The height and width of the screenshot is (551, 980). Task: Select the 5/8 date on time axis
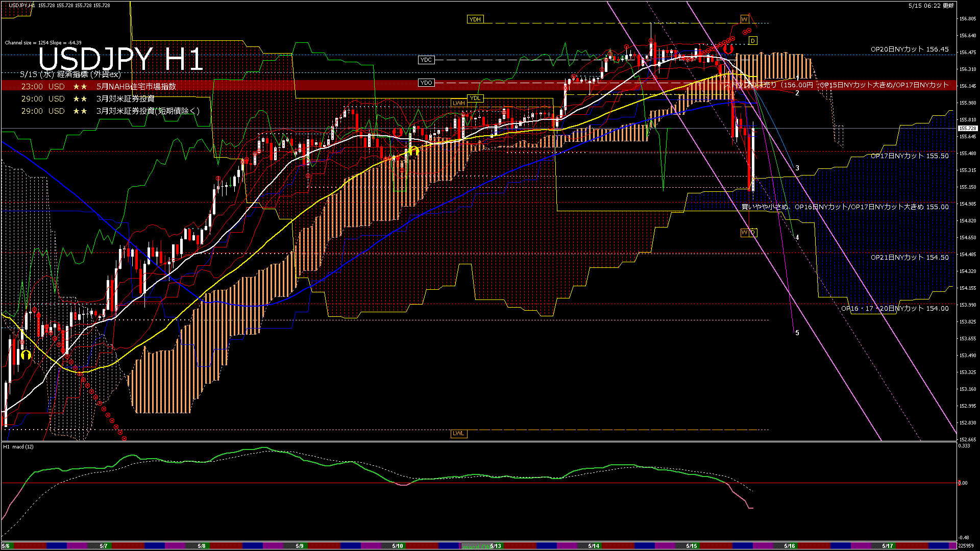(x=201, y=546)
